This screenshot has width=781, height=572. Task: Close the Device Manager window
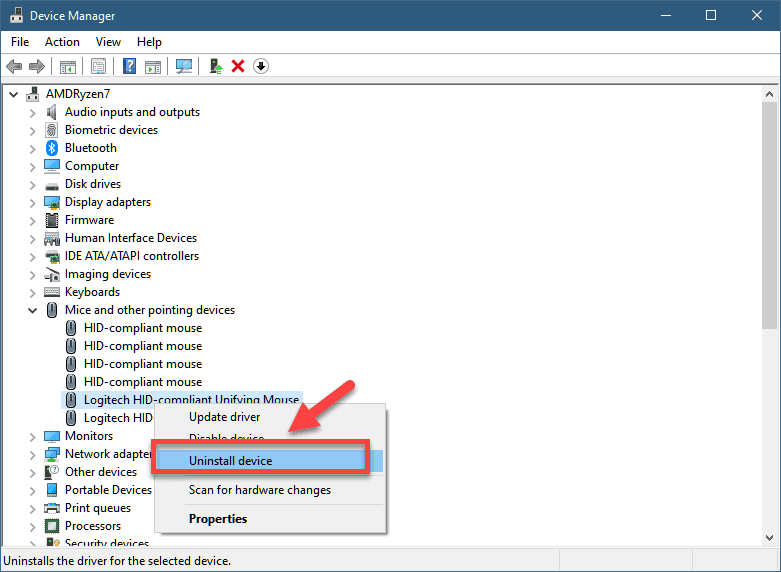click(757, 15)
